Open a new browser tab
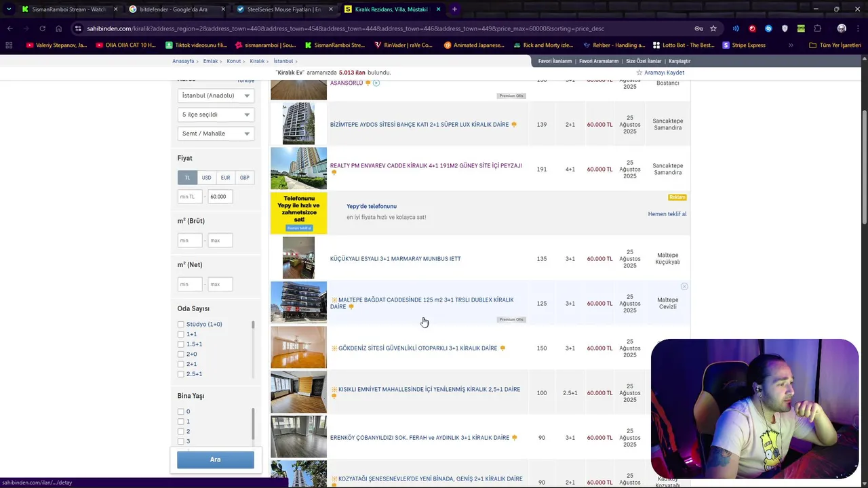The height and width of the screenshot is (488, 868). click(x=454, y=9)
